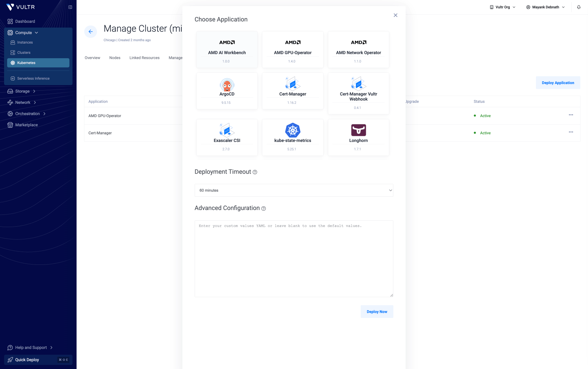Click in the custom values YAML textarea
588x369 pixels.
294,259
